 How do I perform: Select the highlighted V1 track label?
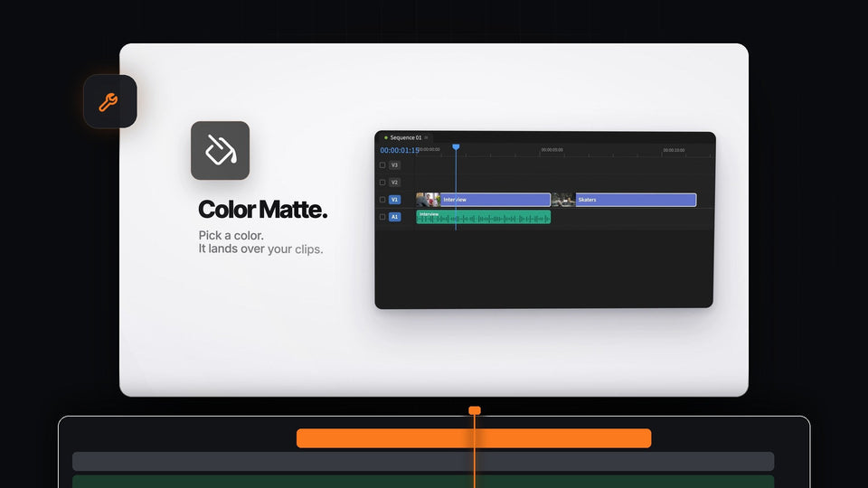click(395, 199)
